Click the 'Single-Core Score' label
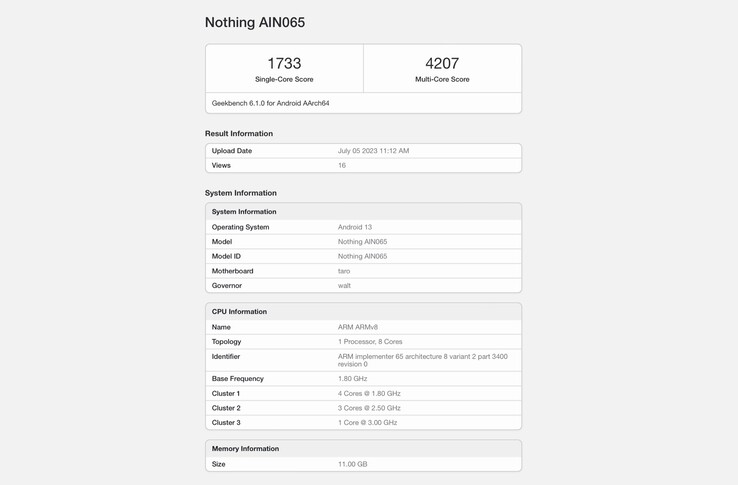The width and height of the screenshot is (738, 485). (x=284, y=79)
